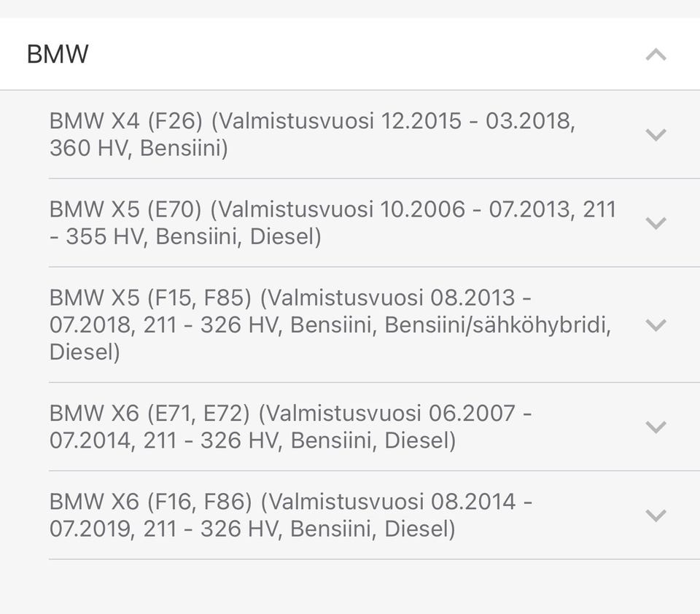Expand the BMW X5 (F15, F85) chevron

[x=656, y=325]
